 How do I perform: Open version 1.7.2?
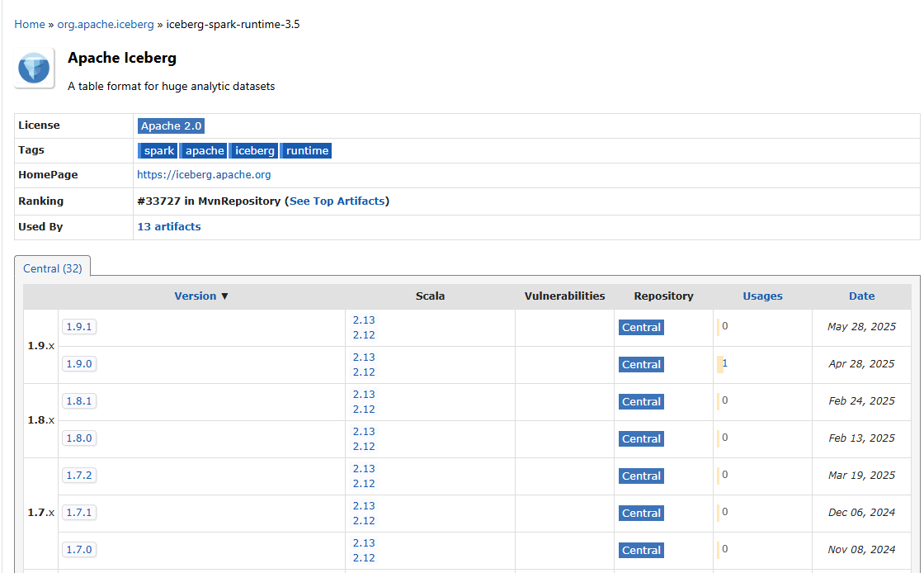pyautogui.click(x=79, y=475)
